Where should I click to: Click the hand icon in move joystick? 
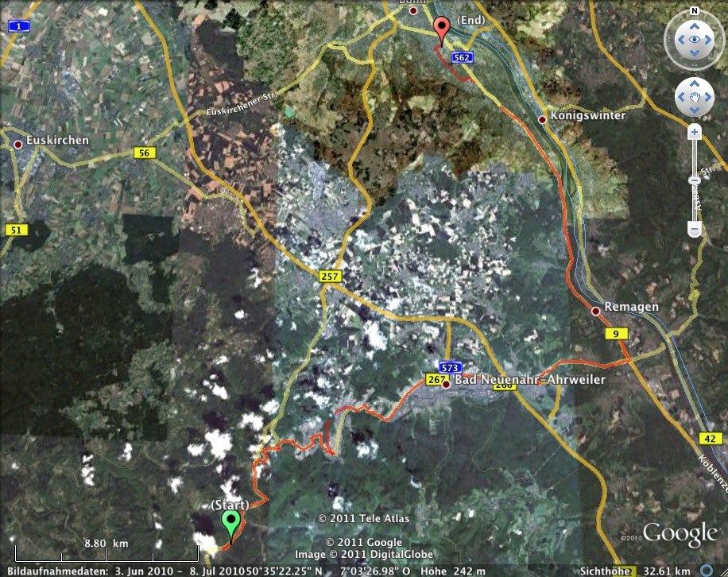click(x=695, y=98)
